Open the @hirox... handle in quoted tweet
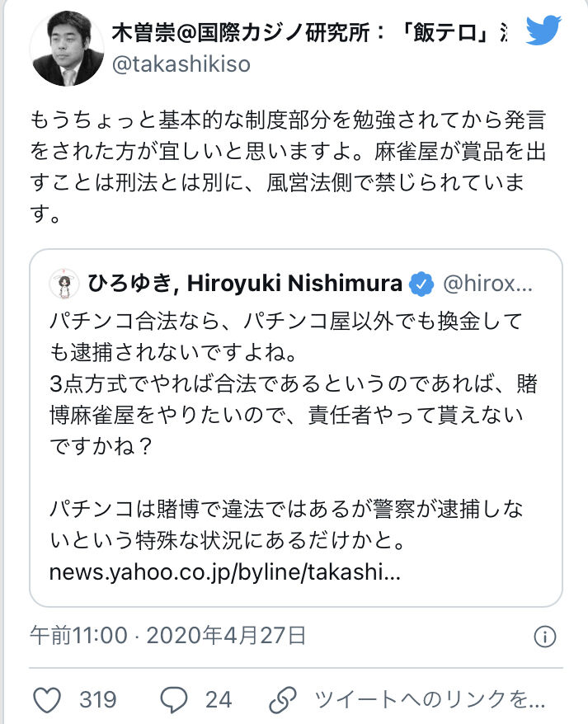Image resolution: width=588 pixels, height=724 pixels. click(487, 284)
